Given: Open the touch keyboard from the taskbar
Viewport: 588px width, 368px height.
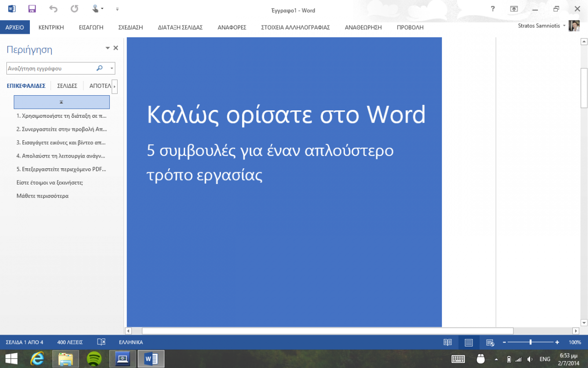Looking at the screenshot, I should [x=458, y=359].
